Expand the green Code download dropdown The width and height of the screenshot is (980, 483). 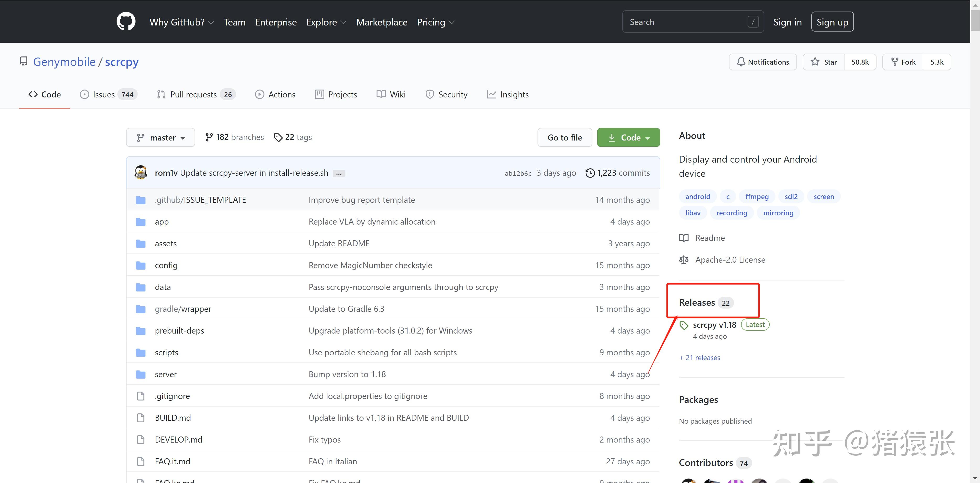(628, 137)
